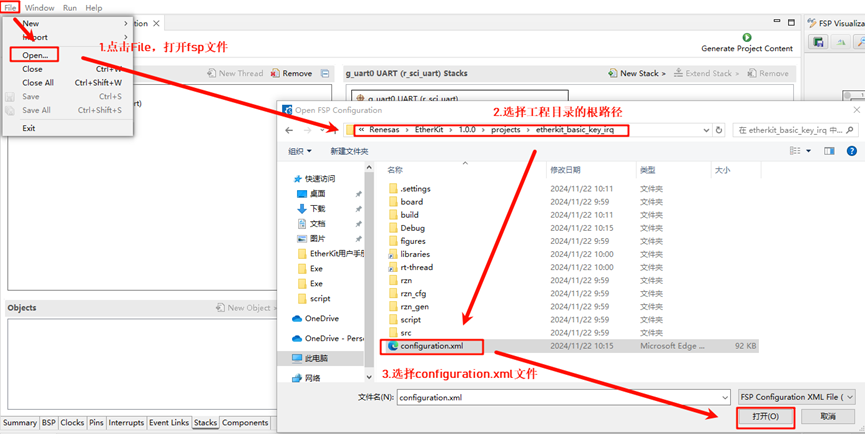Viewport: 865px width, 434px height.
Task: Open the Run menu
Action: pos(70,8)
